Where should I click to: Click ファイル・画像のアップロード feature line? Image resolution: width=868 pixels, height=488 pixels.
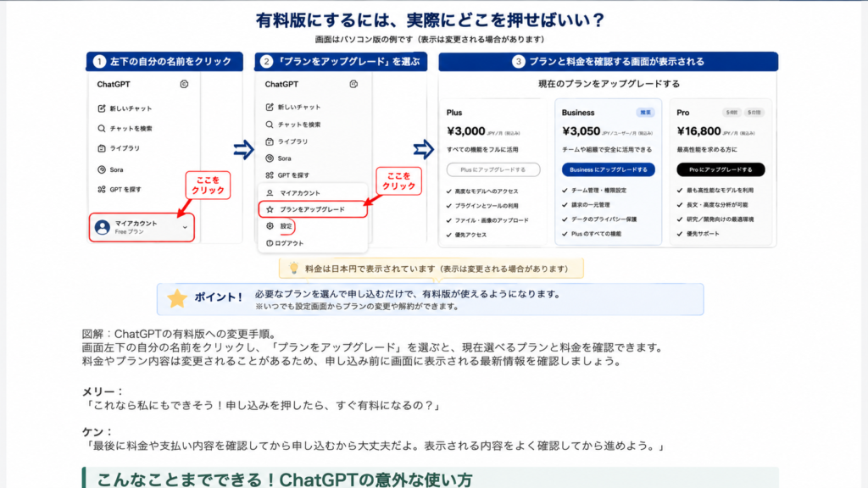pyautogui.click(x=491, y=220)
